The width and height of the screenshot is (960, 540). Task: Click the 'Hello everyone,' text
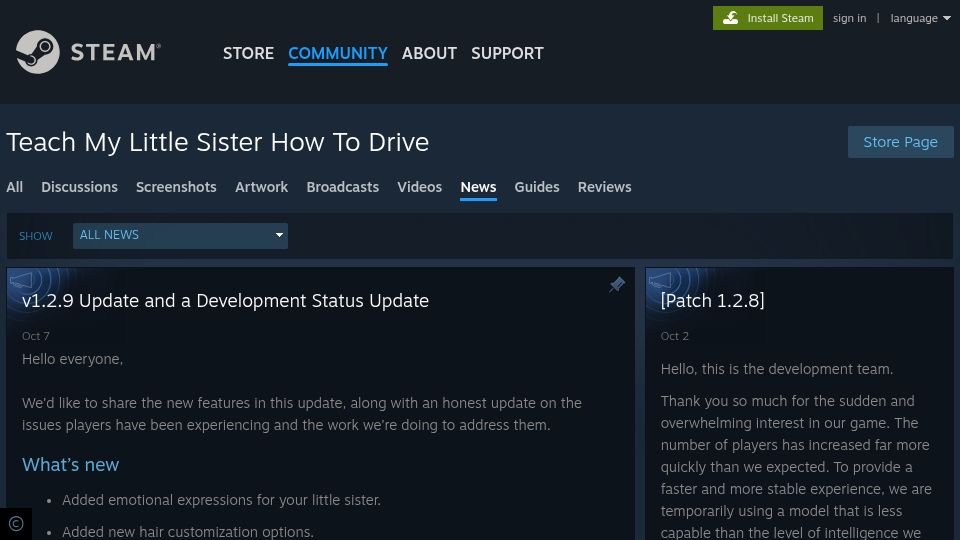point(72,359)
